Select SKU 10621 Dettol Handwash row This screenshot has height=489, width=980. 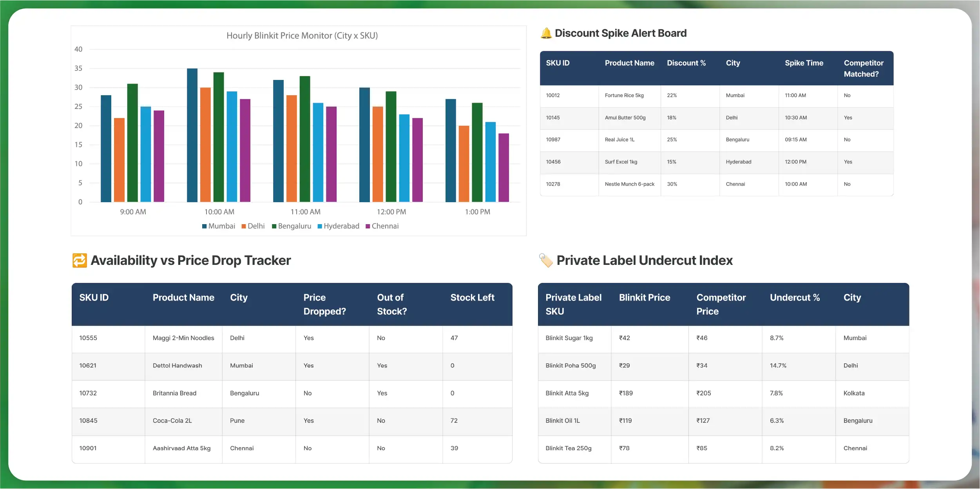(x=177, y=366)
